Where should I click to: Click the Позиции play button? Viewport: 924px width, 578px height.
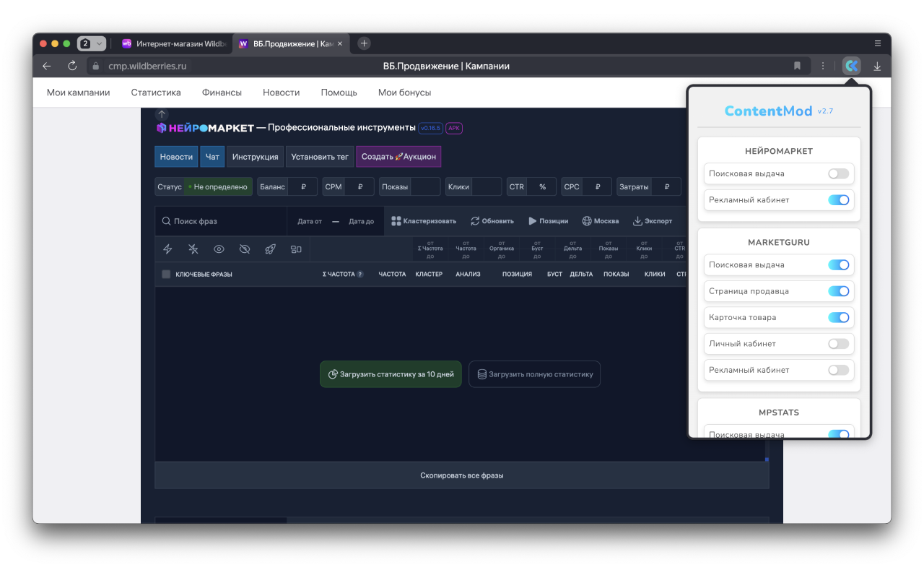click(x=549, y=221)
